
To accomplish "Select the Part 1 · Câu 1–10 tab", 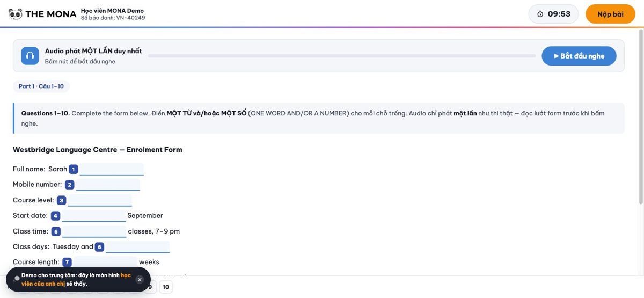I will point(41,86).
